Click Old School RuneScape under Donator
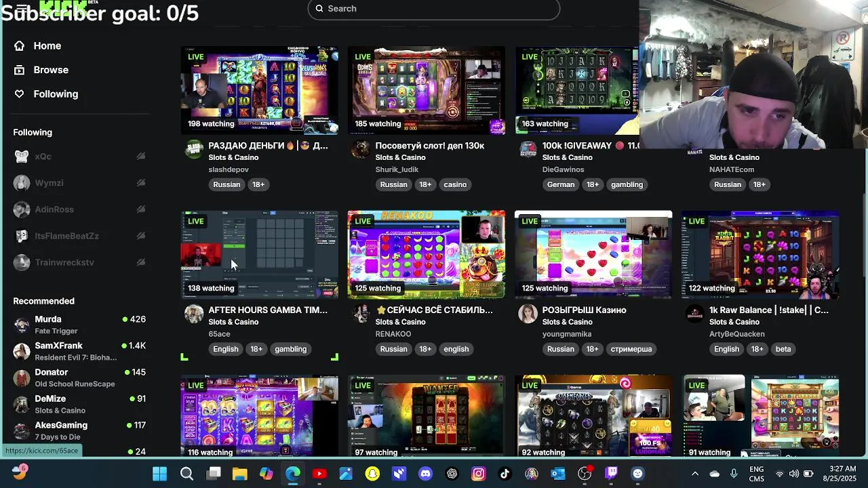This screenshot has height=488, width=868. click(75, 384)
